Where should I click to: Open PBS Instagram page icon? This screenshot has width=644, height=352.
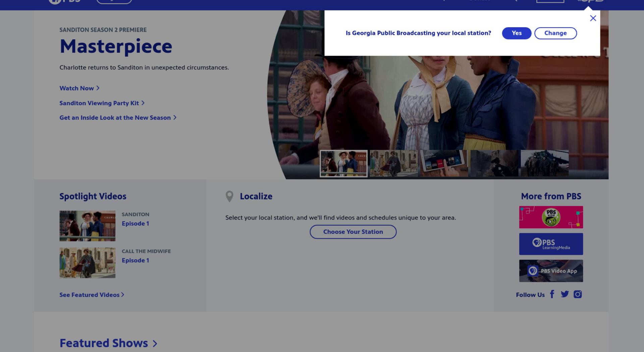(578, 294)
